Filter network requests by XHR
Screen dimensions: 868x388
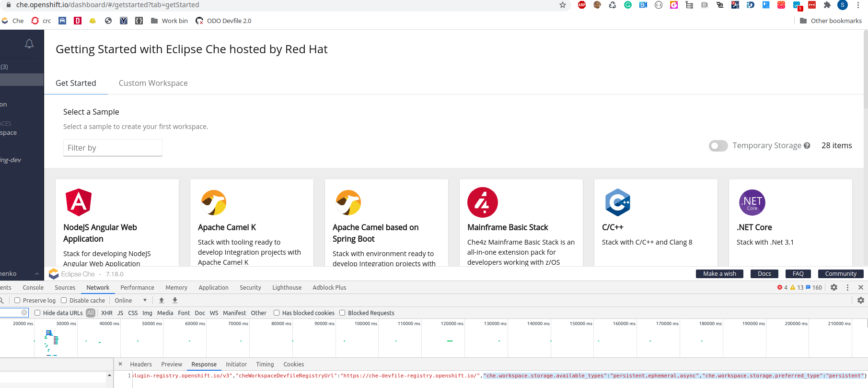107,313
